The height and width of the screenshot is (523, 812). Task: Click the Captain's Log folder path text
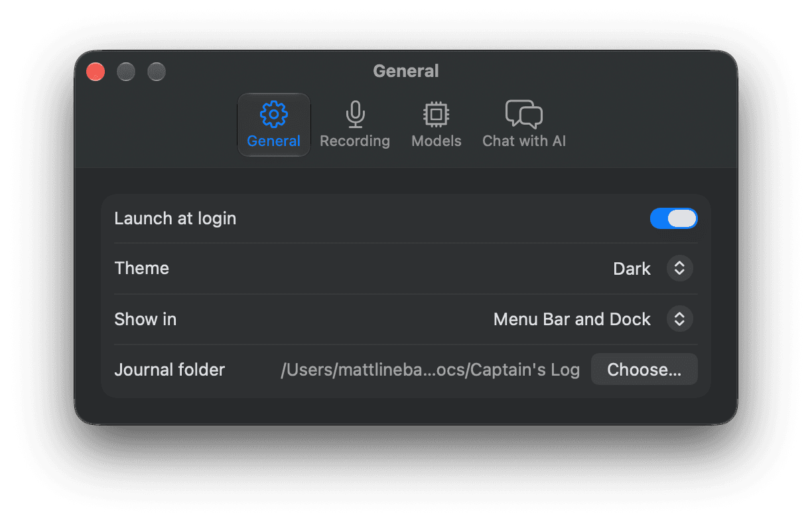(x=431, y=370)
